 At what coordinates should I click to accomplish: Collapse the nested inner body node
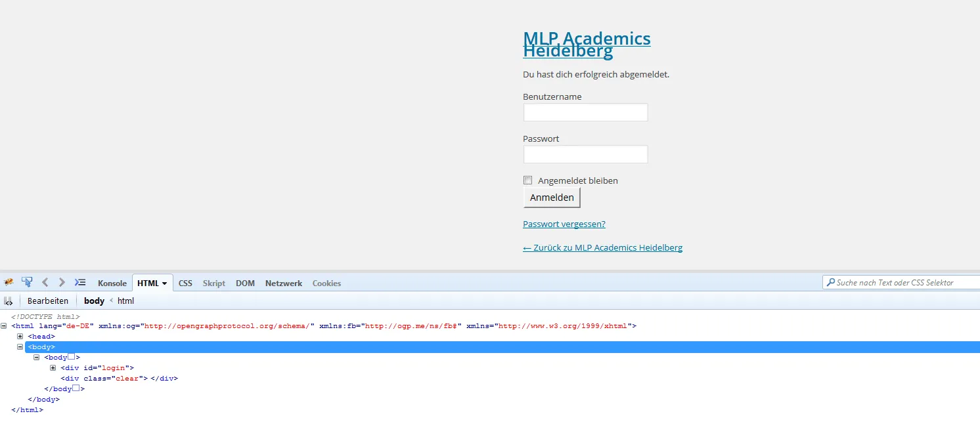37,358
